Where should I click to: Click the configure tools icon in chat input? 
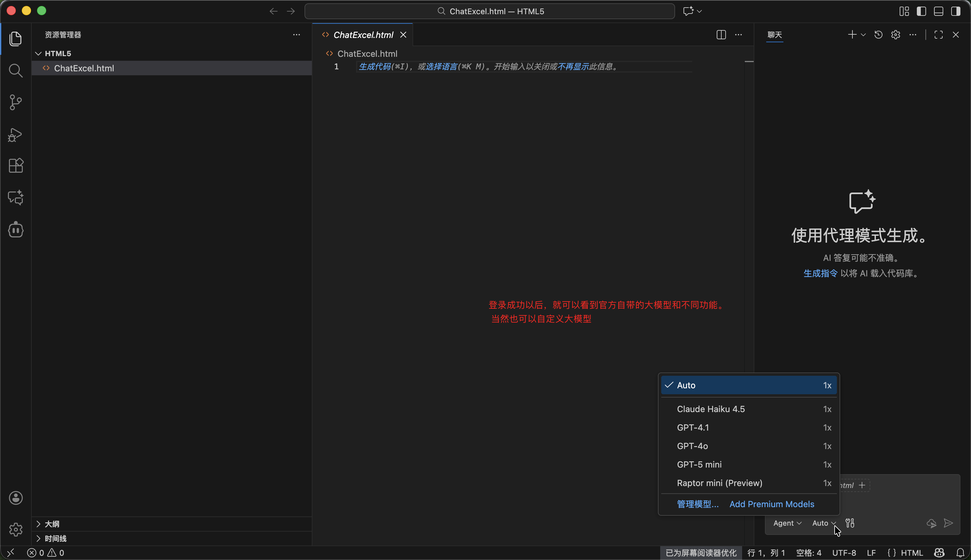(850, 523)
